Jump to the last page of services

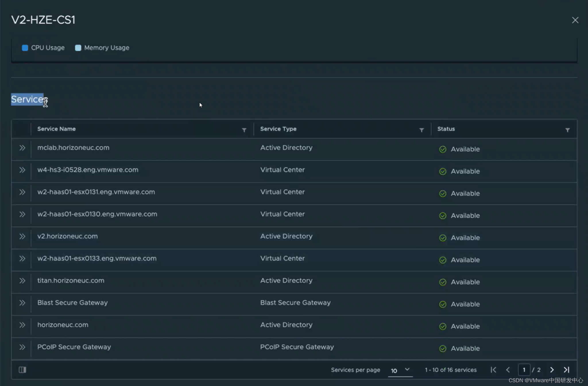click(566, 370)
